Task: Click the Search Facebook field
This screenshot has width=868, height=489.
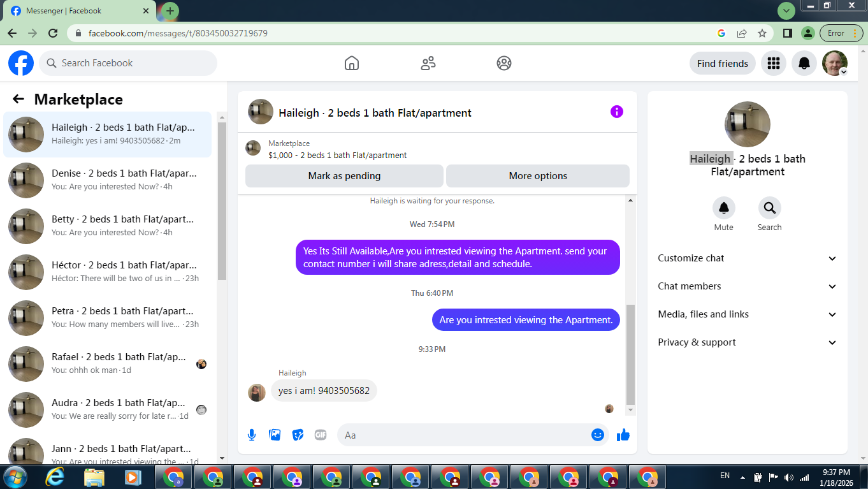Action: point(128,63)
